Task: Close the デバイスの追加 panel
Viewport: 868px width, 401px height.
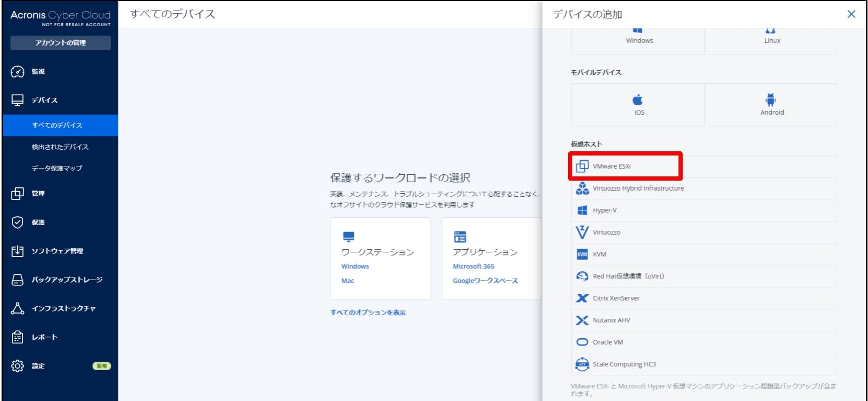Action: [851, 14]
